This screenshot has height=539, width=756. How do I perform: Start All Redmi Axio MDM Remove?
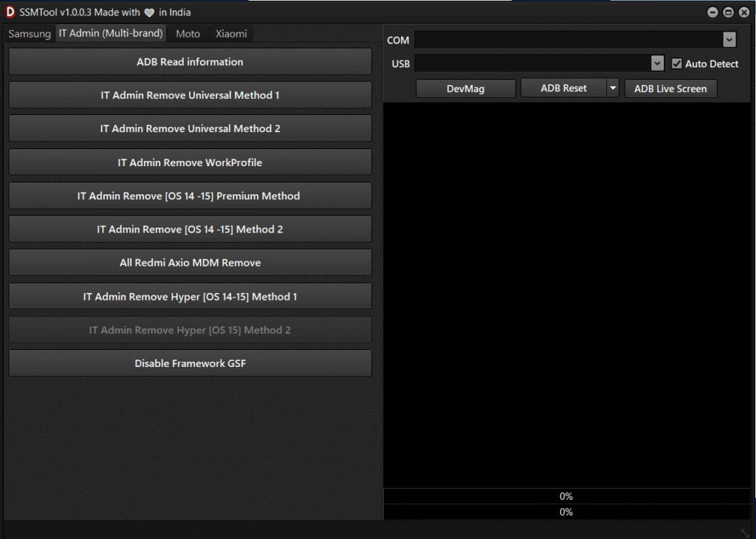pos(190,263)
